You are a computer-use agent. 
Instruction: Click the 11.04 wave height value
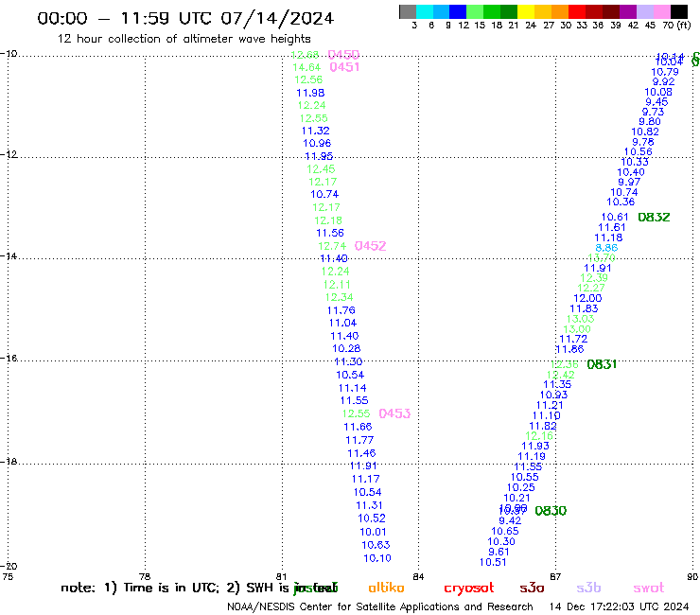[x=342, y=323]
